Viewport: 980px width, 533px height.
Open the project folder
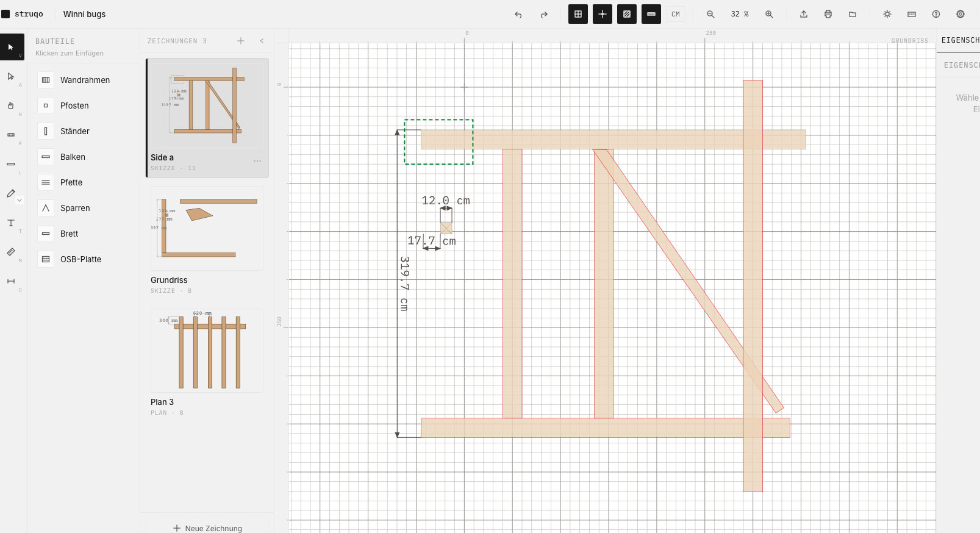(x=853, y=14)
